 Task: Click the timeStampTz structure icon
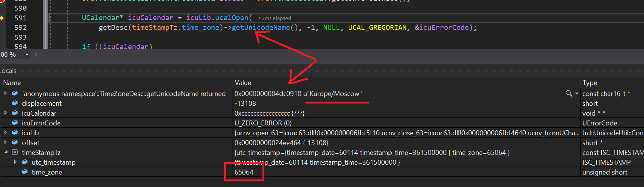15,152
